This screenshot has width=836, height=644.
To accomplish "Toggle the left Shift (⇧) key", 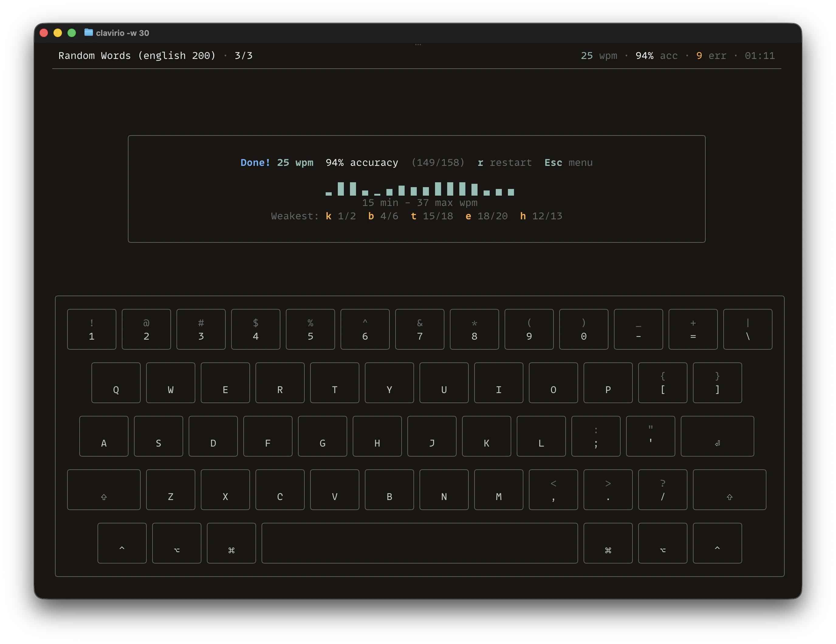I will [104, 490].
